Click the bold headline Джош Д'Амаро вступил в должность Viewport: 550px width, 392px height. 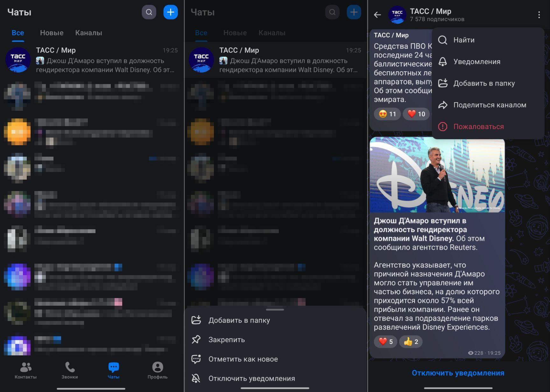(420, 230)
